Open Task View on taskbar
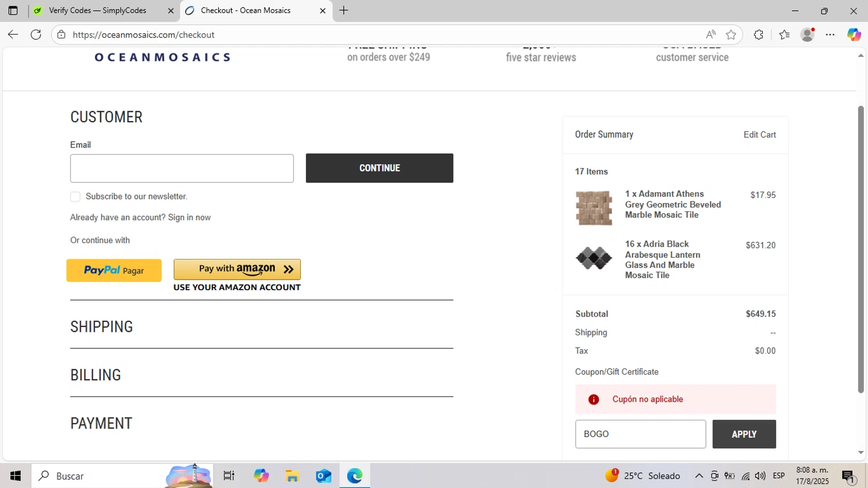This screenshot has width=868, height=488. pyautogui.click(x=229, y=476)
